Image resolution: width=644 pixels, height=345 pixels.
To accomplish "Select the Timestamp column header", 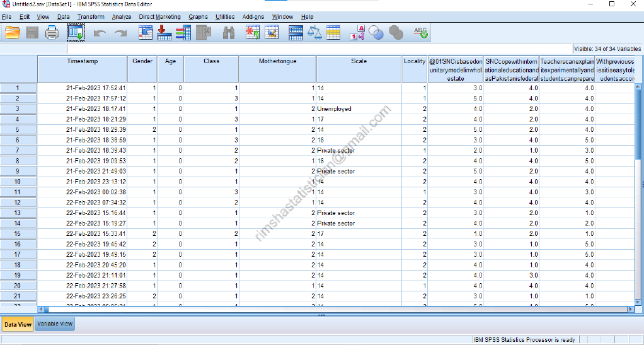I will point(83,69).
